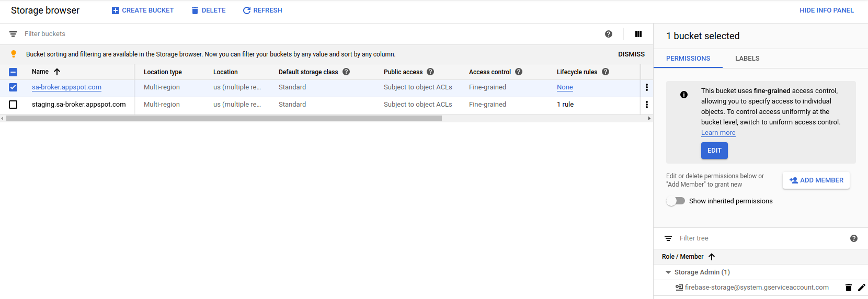Viewport: 868px width, 299px height.
Task: Click help icon beside Filter tree
Action: [854, 238]
